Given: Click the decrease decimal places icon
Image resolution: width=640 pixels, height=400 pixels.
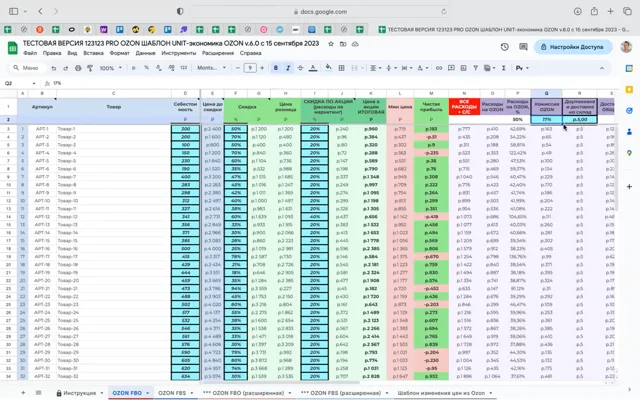Looking at the screenshot, I should [159, 68].
